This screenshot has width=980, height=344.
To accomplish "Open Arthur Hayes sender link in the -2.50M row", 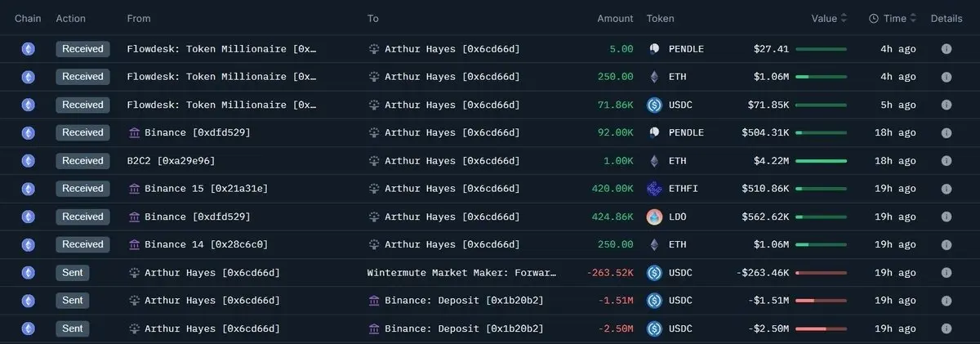I will [212, 328].
